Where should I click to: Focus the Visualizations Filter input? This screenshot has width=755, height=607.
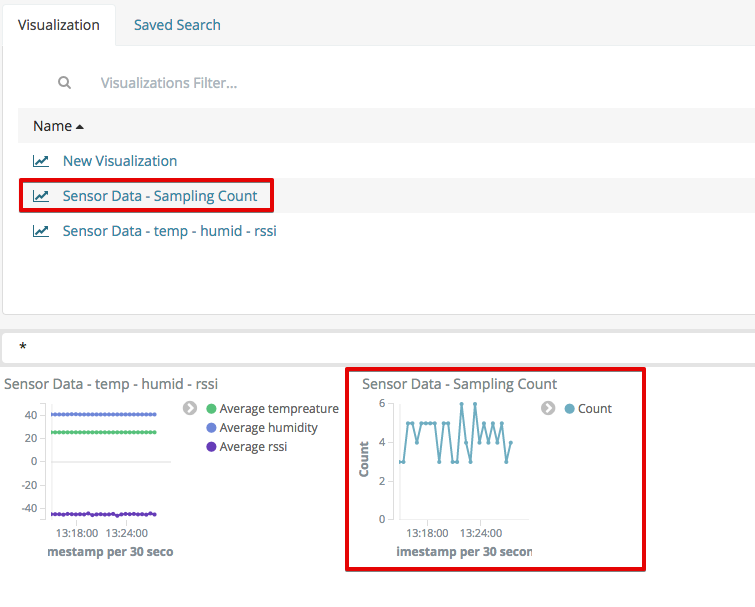click(x=169, y=83)
